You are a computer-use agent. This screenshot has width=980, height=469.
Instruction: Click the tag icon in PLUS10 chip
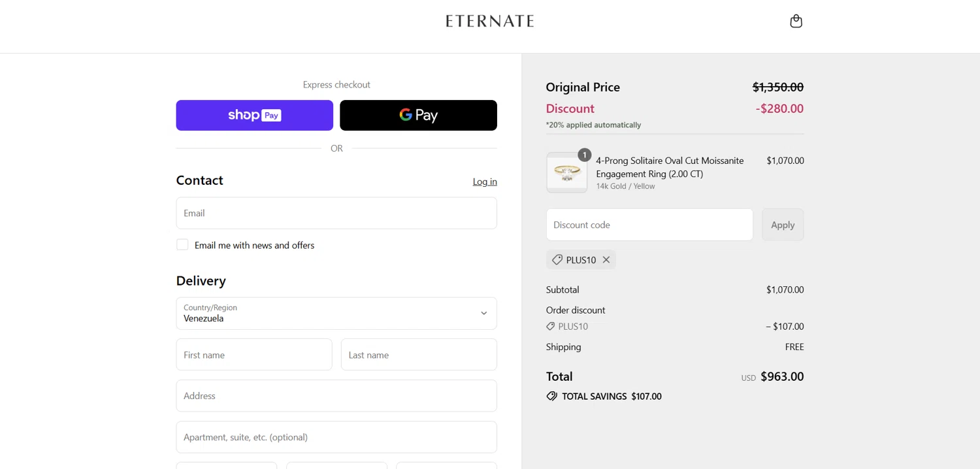pyautogui.click(x=557, y=260)
